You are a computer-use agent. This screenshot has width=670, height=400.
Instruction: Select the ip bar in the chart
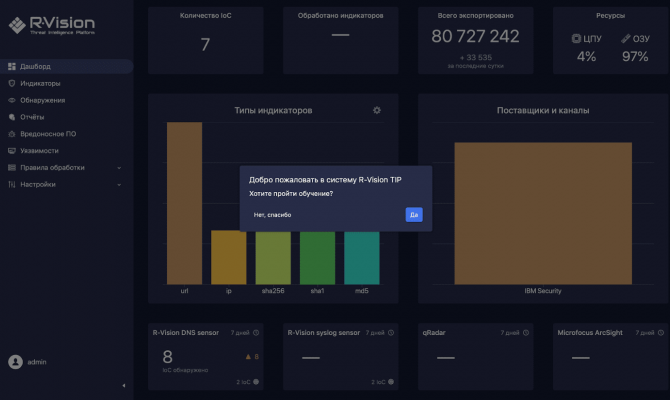tap(229, 257)
